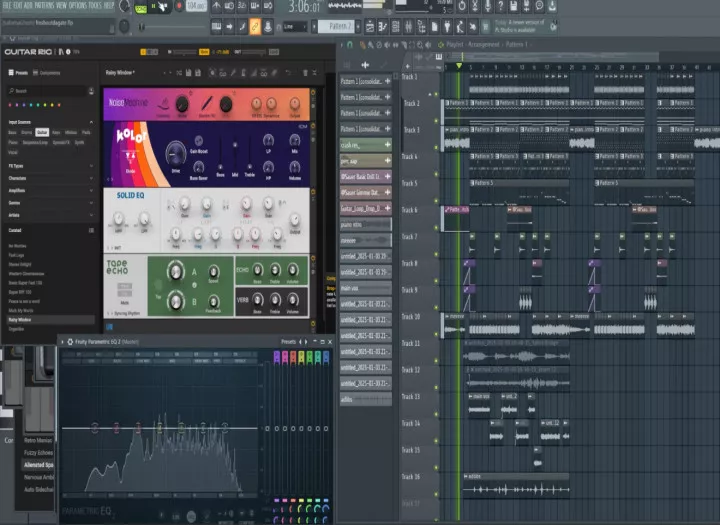Image resolution: width=720 pixels, height=525 pixels.
Task: Click the microphone recording icon in top toolbar
Action: [x=488, y=6]
